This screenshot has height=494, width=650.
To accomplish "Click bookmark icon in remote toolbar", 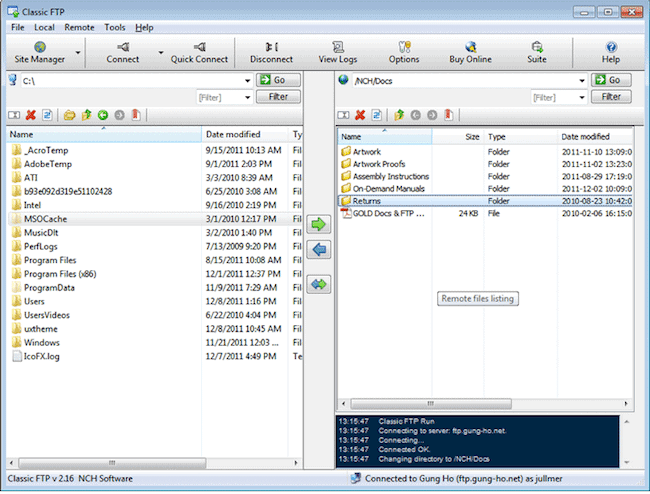I will [x=449, y=115].
